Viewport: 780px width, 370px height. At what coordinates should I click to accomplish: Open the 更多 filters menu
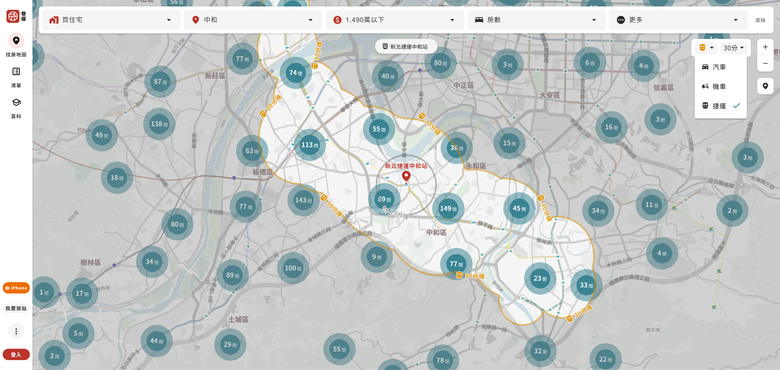(x=678, y=20)
